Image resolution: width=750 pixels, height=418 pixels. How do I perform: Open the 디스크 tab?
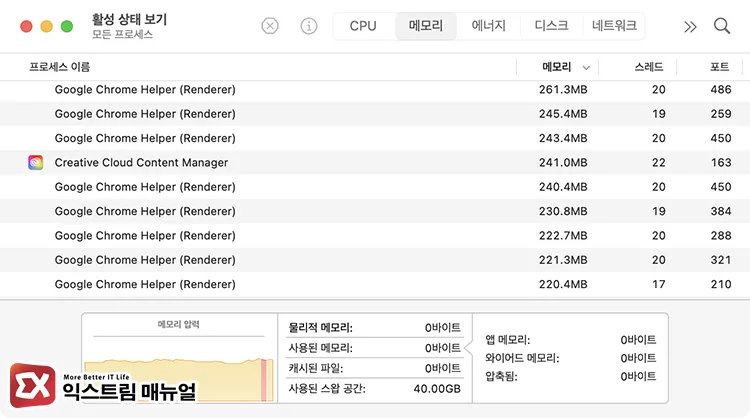551,26
